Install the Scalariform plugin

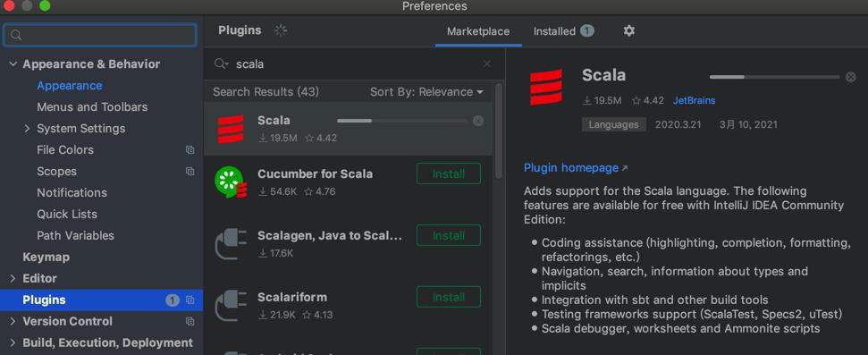click(x=449, y=297)
